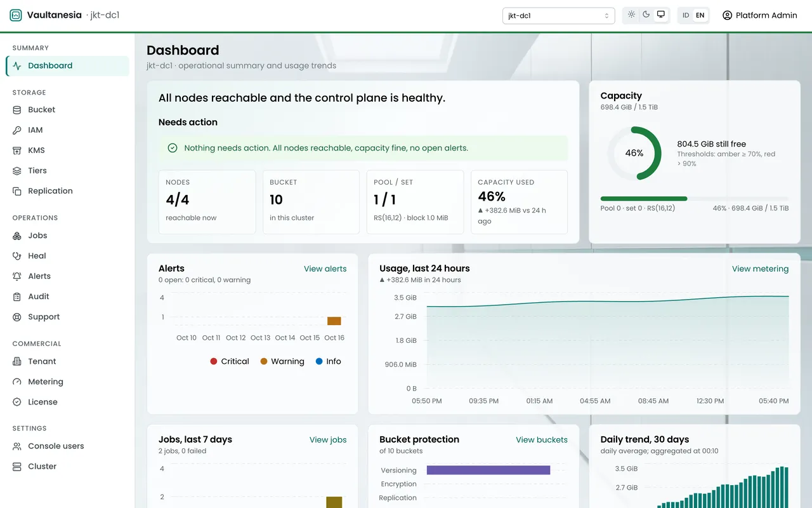The height and width of the screenshot is (508, 812).
Task: Click the Console users people icon
Action: click(x=17, y=446)
